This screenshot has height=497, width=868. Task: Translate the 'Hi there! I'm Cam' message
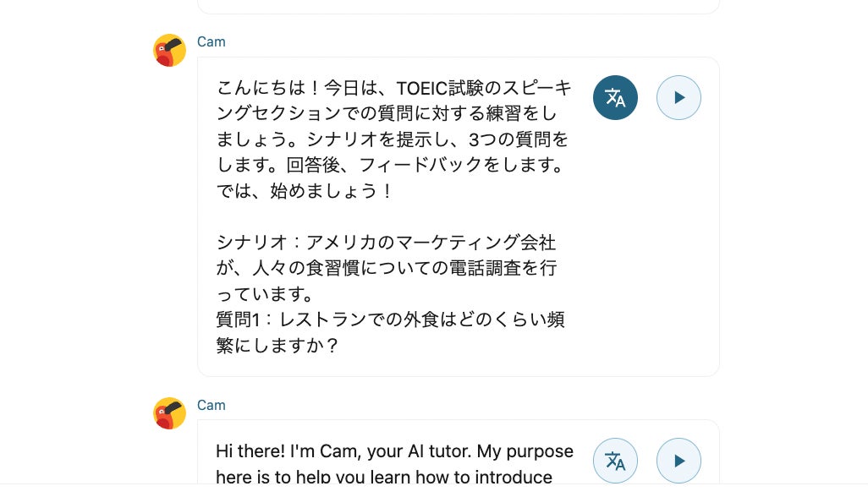point(615,461)
